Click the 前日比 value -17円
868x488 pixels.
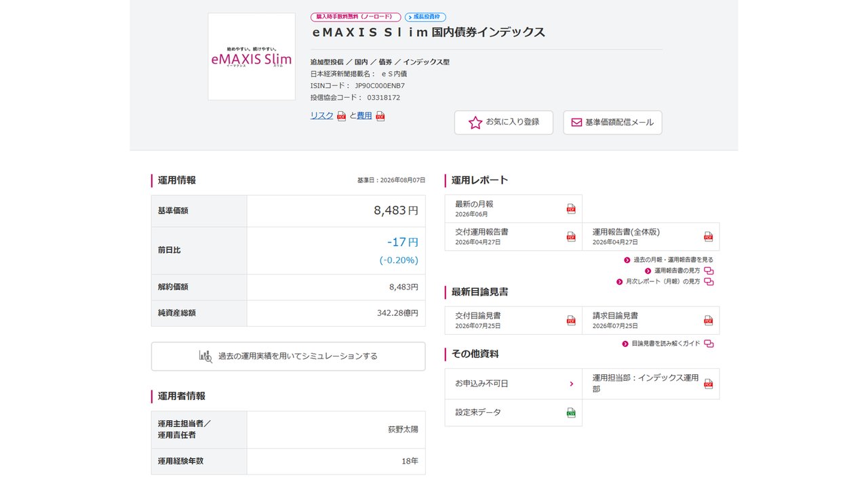tap(403, 242)
